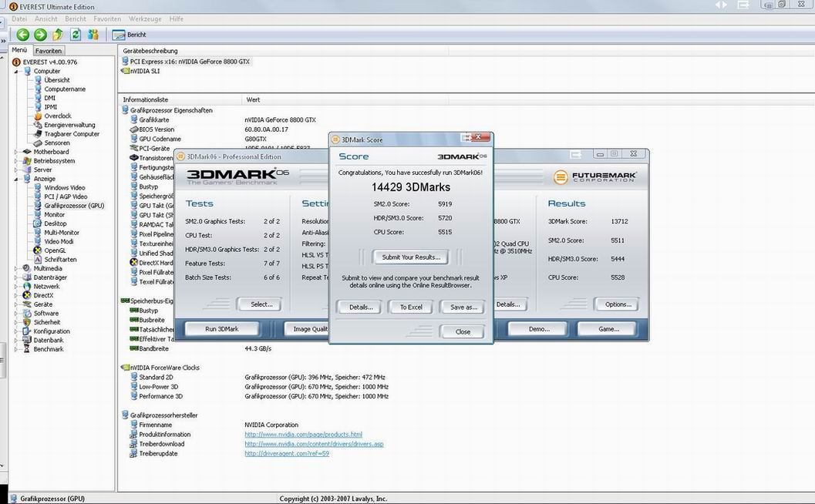Click Details button in Score dialog
The width and height of the screenshot is (815, 504).
(x=359, y=307)
